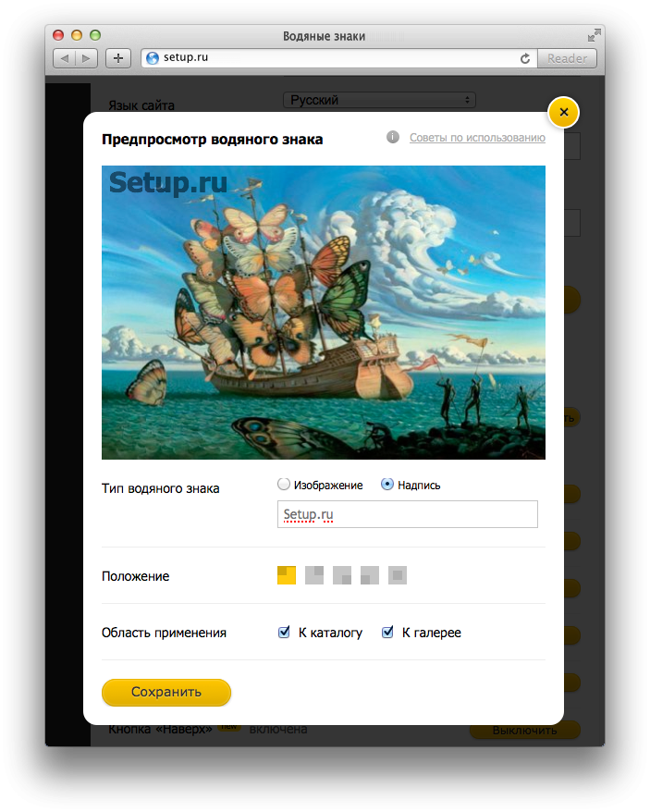The height and width of the screenshot is (812, 650).
Task: Click the info icon beside usage tips
Action: 393,137
